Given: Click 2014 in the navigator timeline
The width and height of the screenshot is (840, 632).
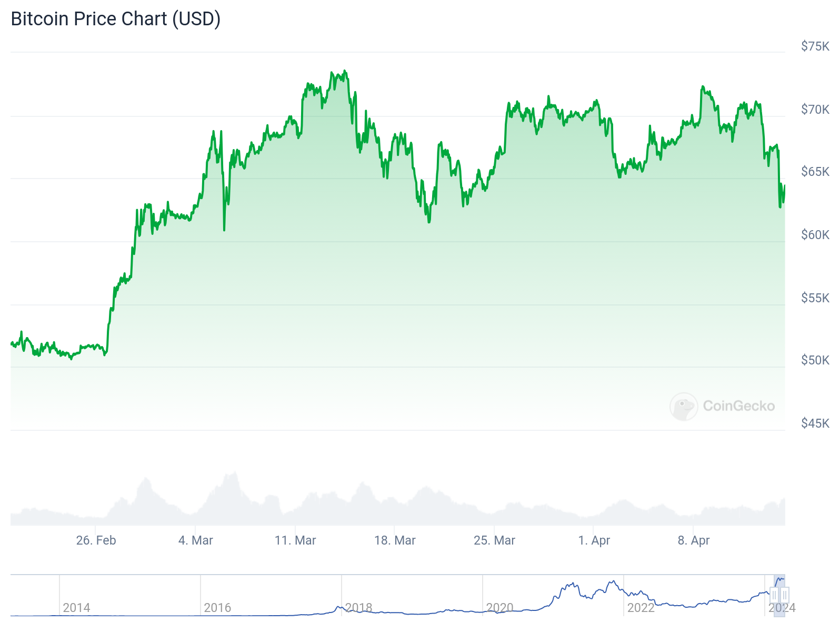Looking at the screenshot, I should coord(76,608).
